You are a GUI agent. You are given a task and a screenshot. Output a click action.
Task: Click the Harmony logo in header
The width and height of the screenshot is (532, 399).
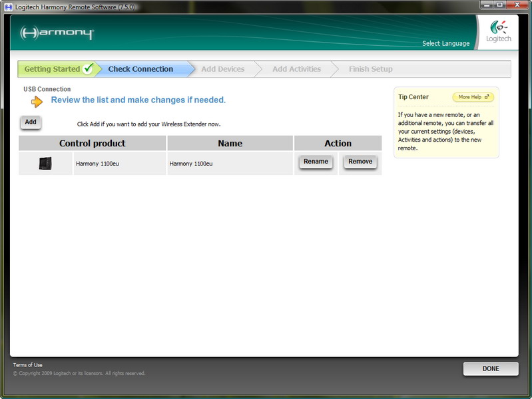[57, 33]
